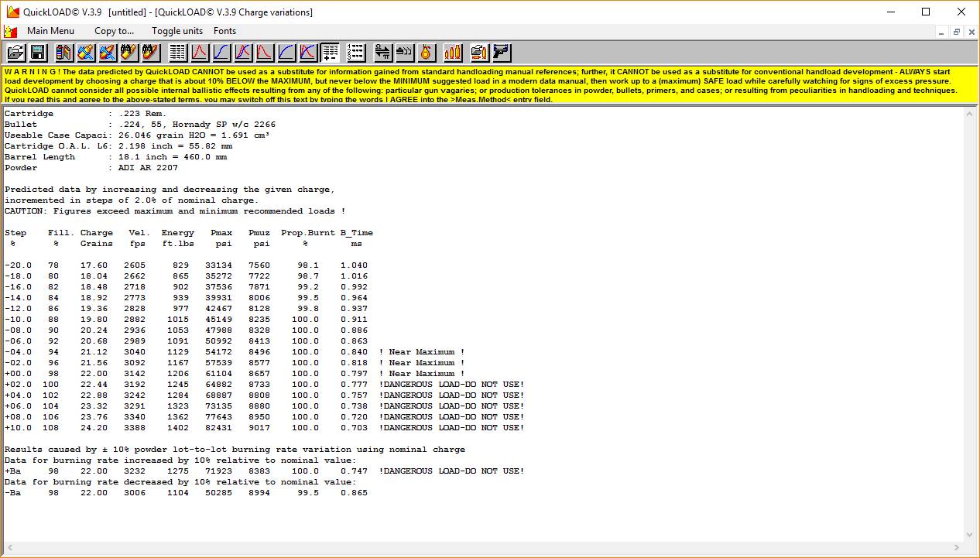Image resolution: width=980 pixels, height=558 pixels.
Task: Click charge value 17.60 in the table
Action: (x=94, y=265)
